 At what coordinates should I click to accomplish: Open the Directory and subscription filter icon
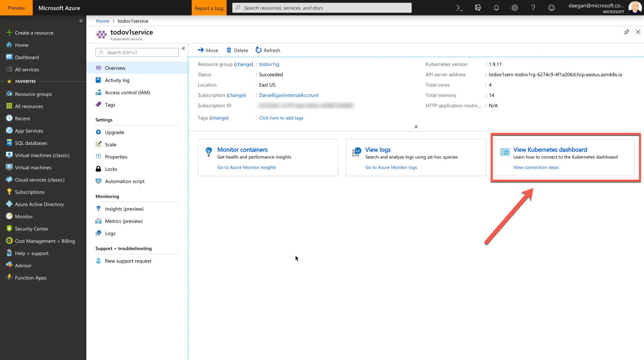click(478, 8)
